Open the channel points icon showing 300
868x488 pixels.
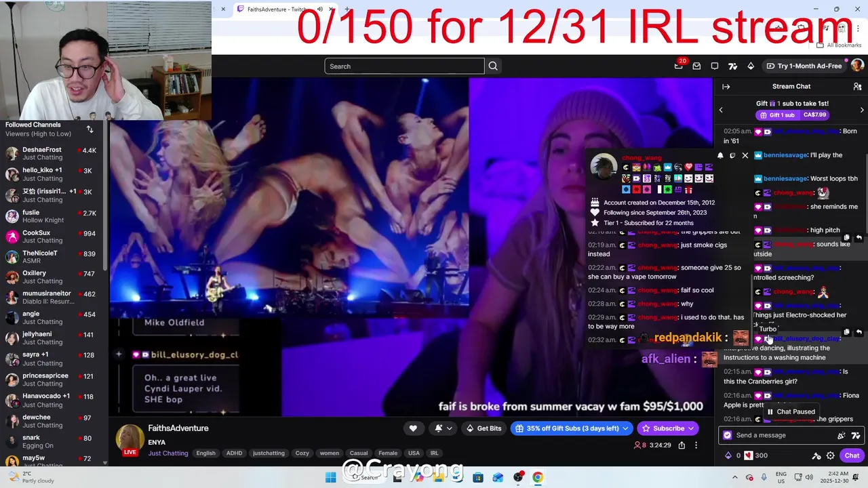(x=756, y=455)
